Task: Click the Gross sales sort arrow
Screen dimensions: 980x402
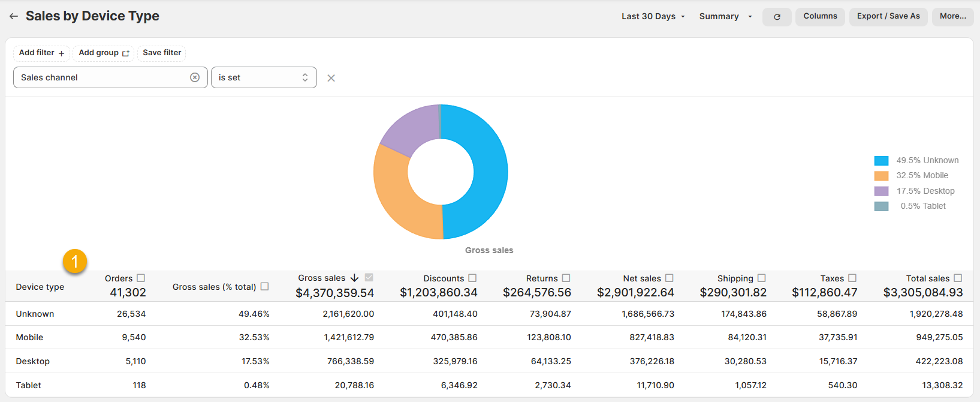Action: [354, 278]
